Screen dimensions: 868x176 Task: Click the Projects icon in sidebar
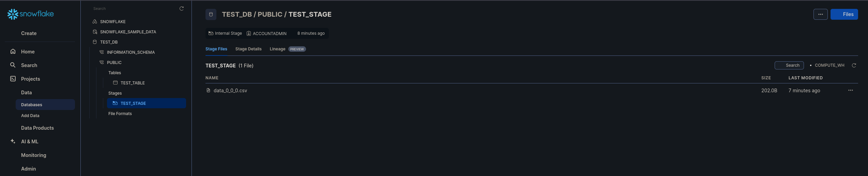13,79
